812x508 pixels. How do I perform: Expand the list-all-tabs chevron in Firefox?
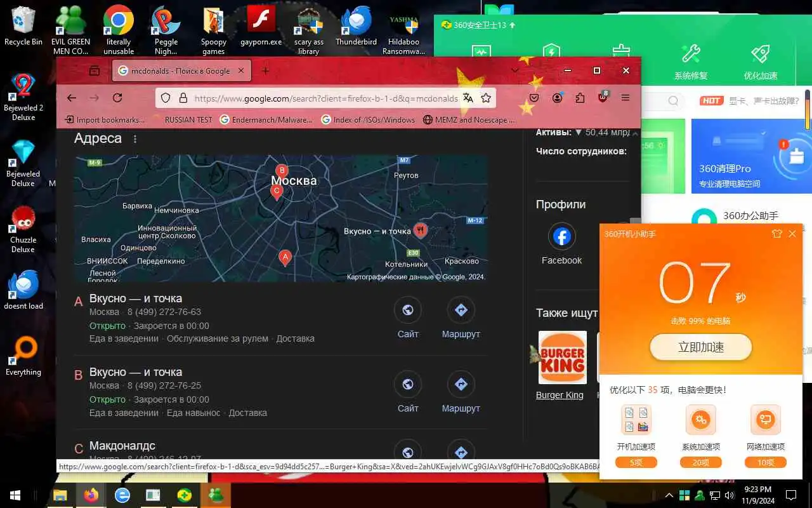514,70
